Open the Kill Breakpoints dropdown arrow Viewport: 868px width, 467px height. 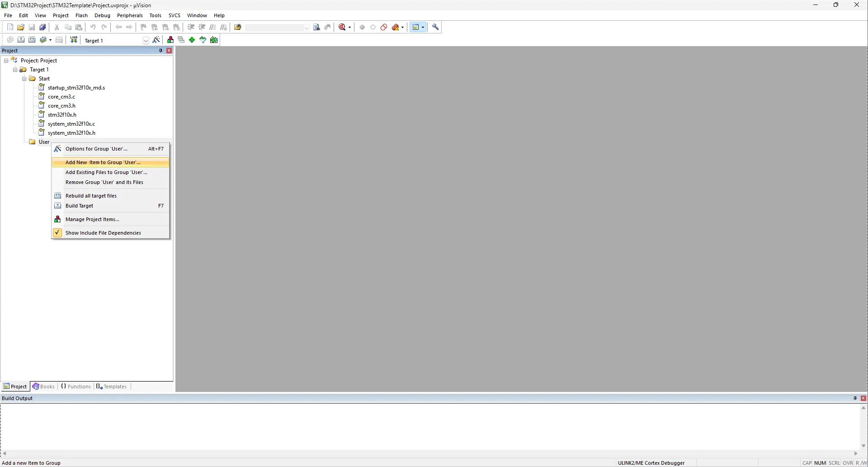click(402, 27)
